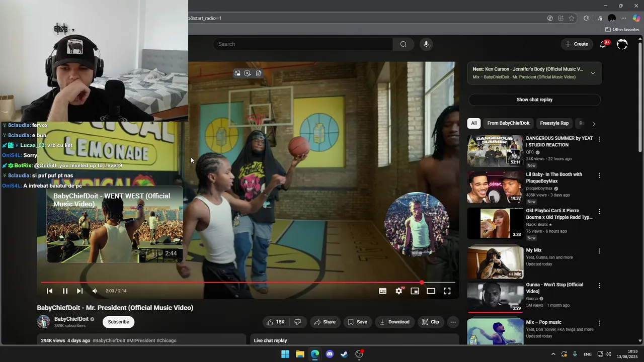The width and height of the screenshot is (644, 362).
Task: Open Lil Baby In The Booth title
Action: 554,177
